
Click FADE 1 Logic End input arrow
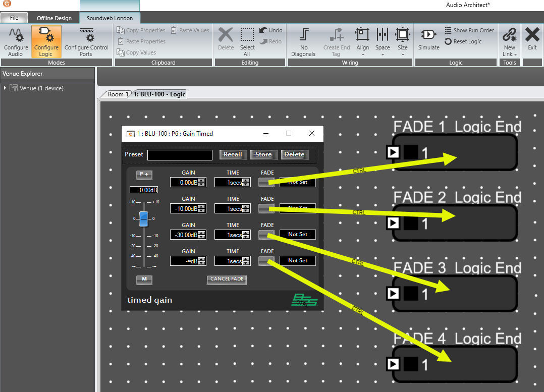pos(393,152)
